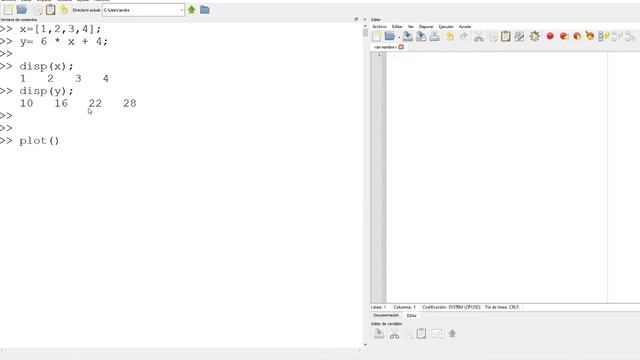Undock the command window panel

(x=356, y=19)
